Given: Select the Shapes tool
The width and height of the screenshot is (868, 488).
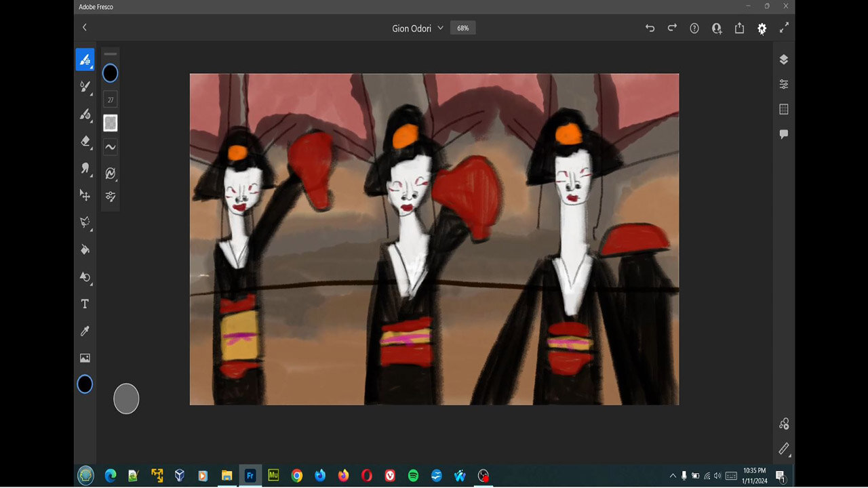Looking at the screenshot, I should click(x=85, y=277).
